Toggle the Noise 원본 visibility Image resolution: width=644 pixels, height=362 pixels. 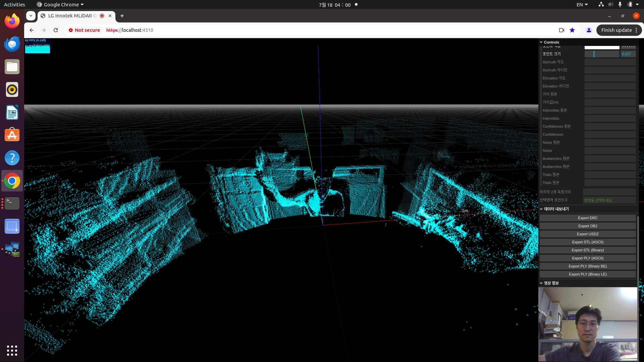pyautogui.click(x=610, y=142)
